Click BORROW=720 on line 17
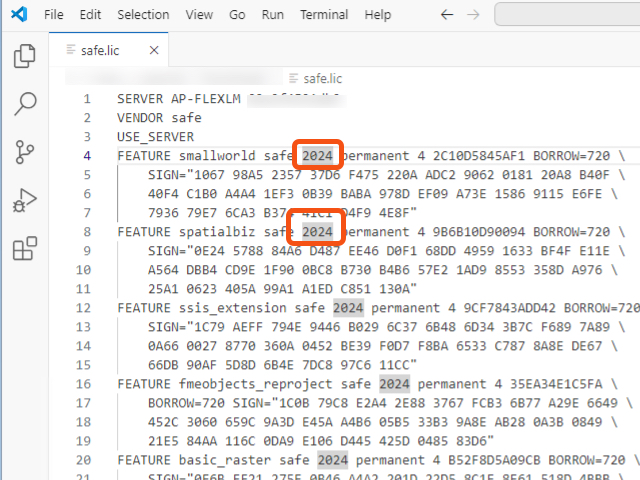 tap(186, 403)
